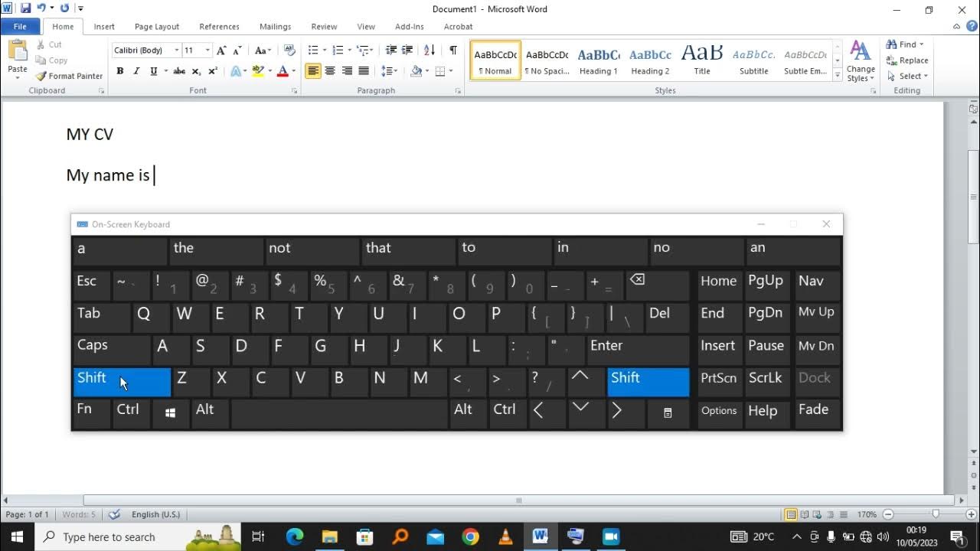Click the Format Painter button
This screenshot has height=551, width=980.
(69, 76)
